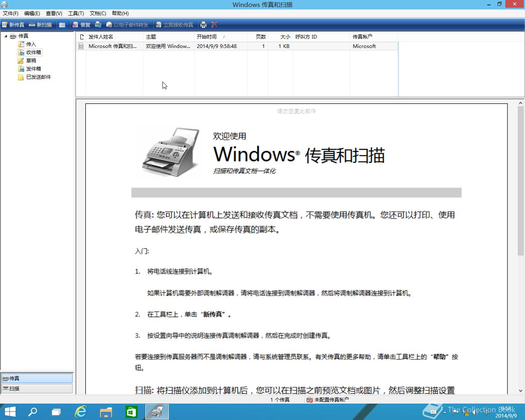
Task: Select the Microsoft 传真和扫... fax row
Action: tap(237, 46)
